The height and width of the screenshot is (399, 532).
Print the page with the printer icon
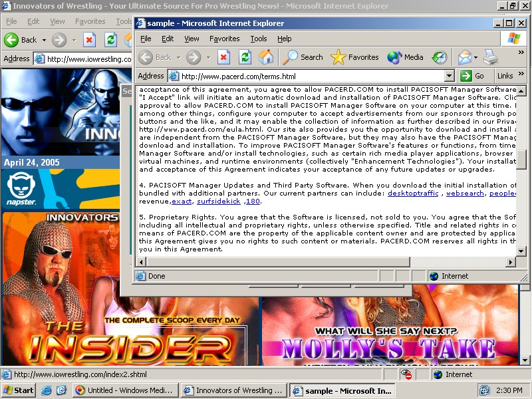pos(491,57)
